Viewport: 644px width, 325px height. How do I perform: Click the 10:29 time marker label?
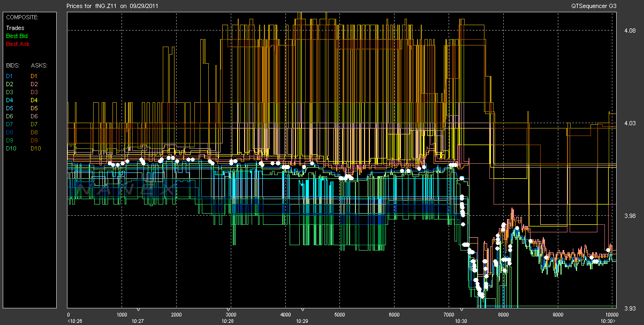[x=302, y=321]
